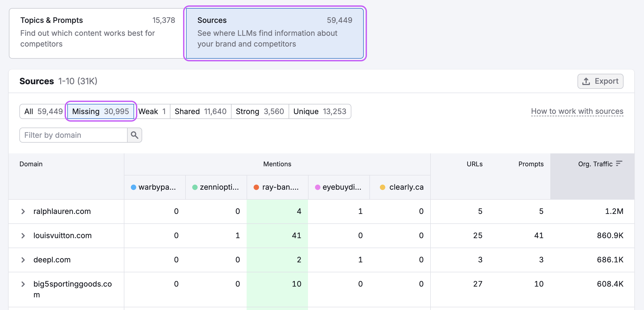This screenshot has height=310, width=644.
Task: Expand the deepl.com row
Action: 23,260
